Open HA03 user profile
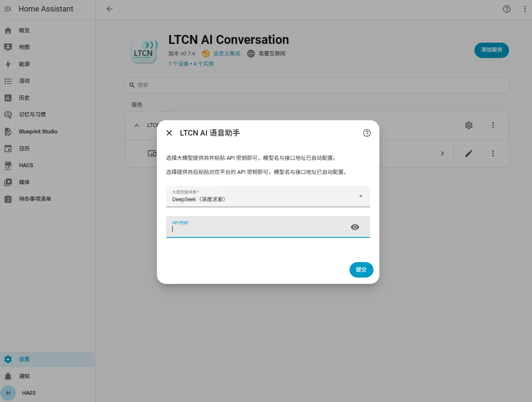 (47, 393)
